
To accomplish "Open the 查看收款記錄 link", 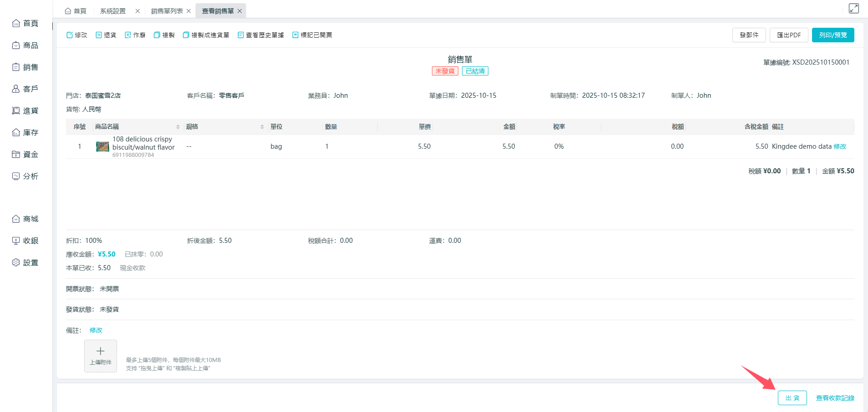I will tap(835, 398).
